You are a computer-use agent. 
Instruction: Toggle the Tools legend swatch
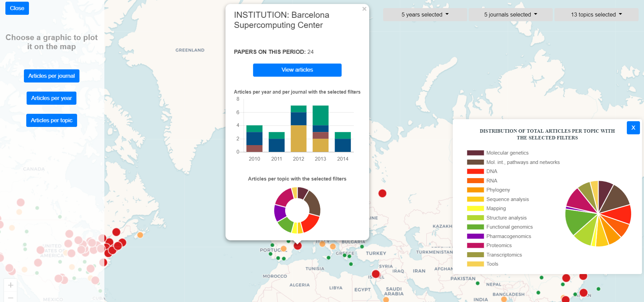pyautogui.click(x=475, y=264)
